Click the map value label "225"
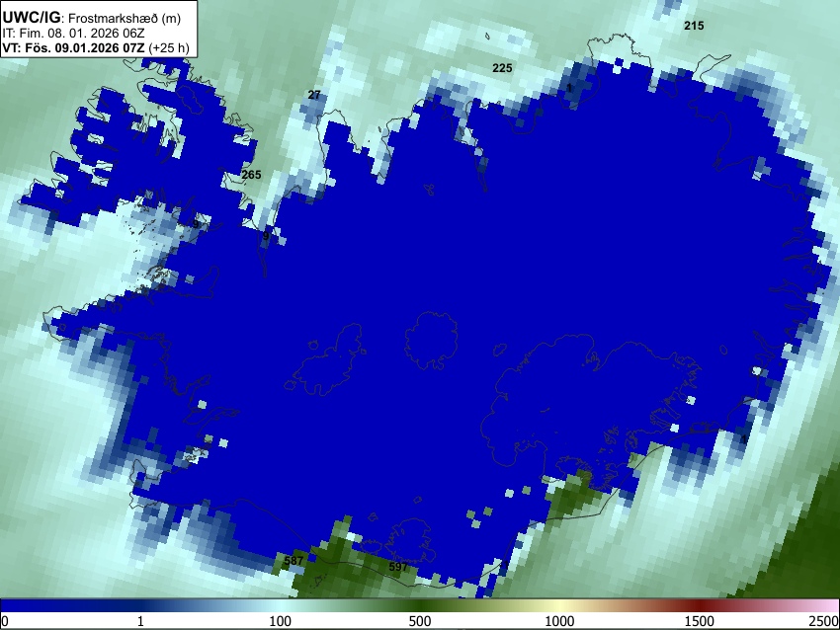The height and width of the screenshot is (630, 840). (502, 68)
